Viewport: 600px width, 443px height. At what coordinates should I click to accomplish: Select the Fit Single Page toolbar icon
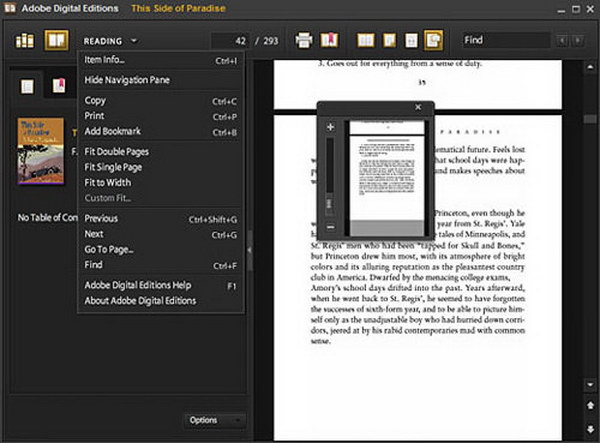[x=390, y=41]
